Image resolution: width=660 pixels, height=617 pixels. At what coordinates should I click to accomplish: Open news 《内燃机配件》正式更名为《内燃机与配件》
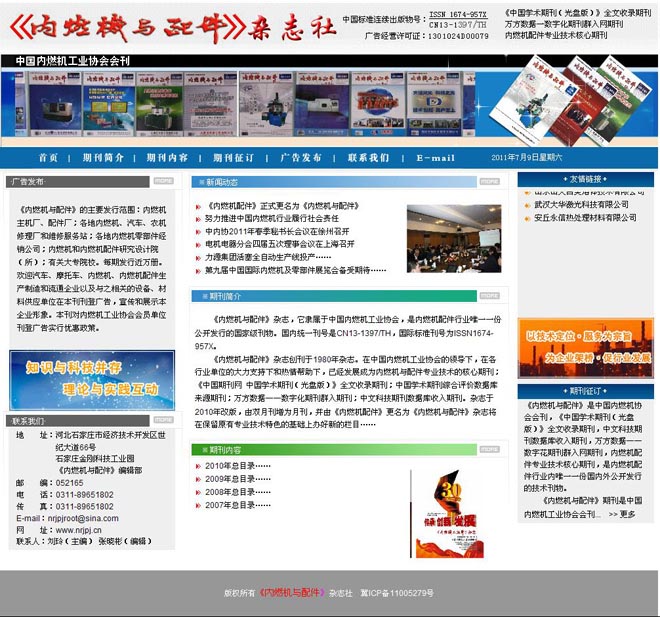click(x=282, y=206)
